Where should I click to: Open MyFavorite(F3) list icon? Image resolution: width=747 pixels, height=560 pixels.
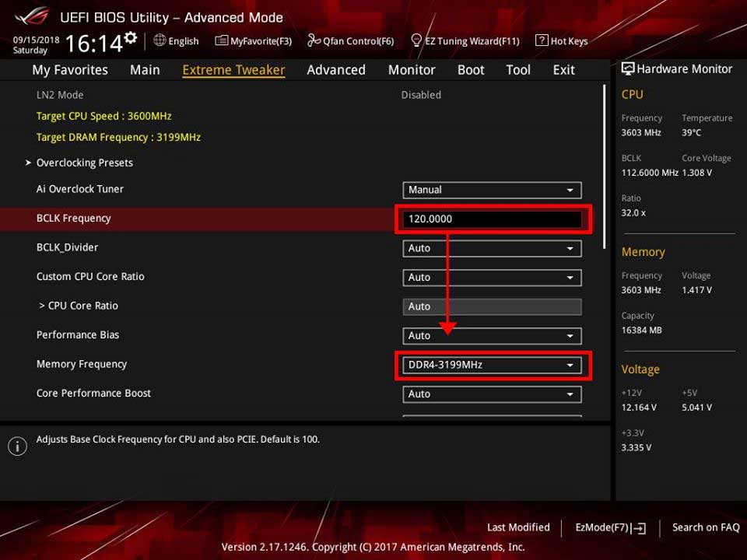[221, 40]
